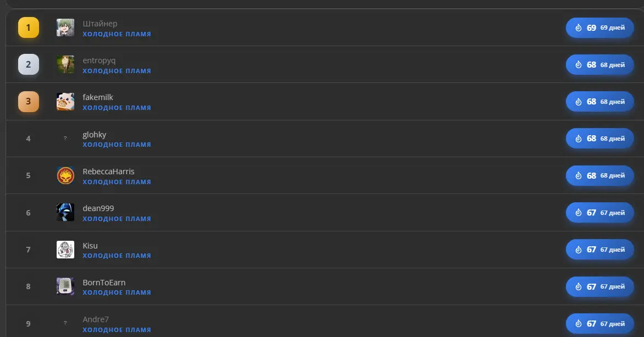This screenshot has height=337, width=644.
Task: Open entropyq's avatar picture
Action: coord(65,64)
